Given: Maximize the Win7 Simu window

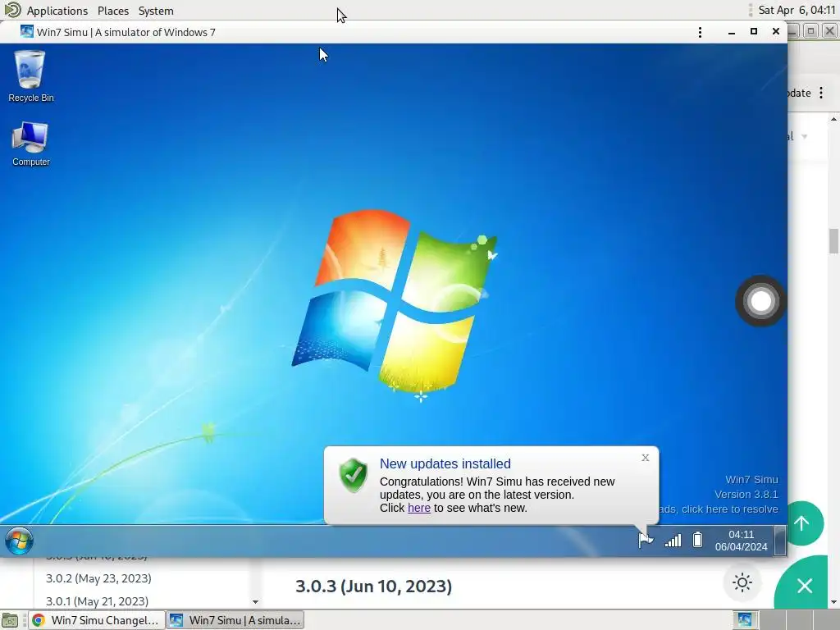Looking at the screenshot, I should [753, 32].
